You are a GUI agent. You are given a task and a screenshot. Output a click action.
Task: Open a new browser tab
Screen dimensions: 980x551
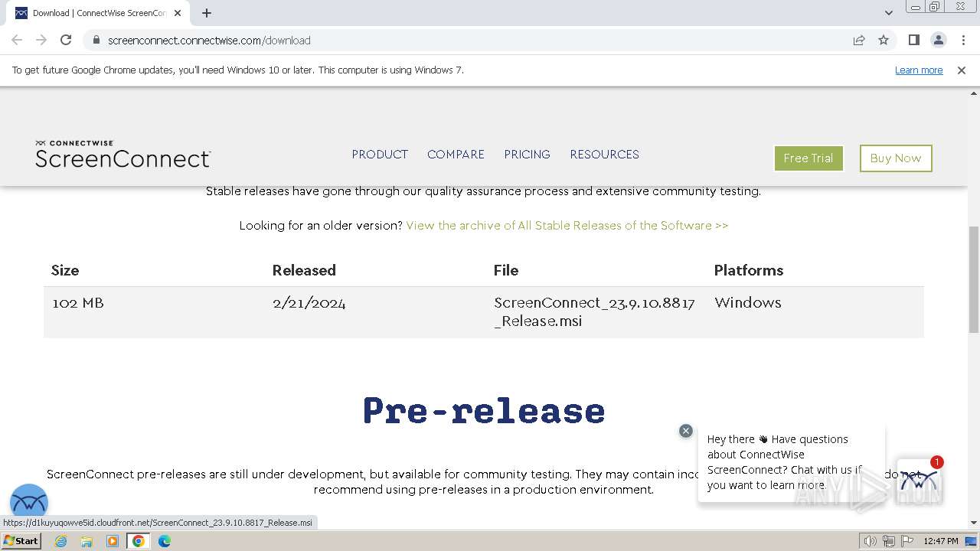(207, 13)
